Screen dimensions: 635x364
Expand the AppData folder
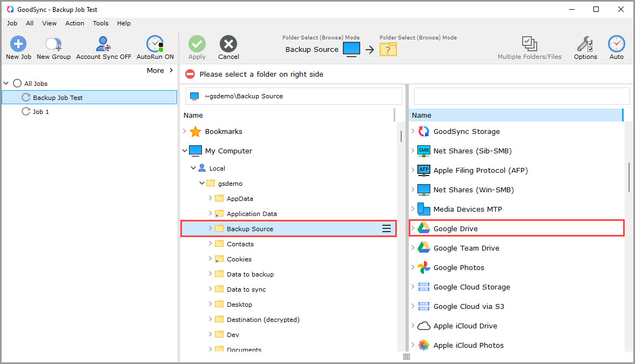[x=210, y=198]
